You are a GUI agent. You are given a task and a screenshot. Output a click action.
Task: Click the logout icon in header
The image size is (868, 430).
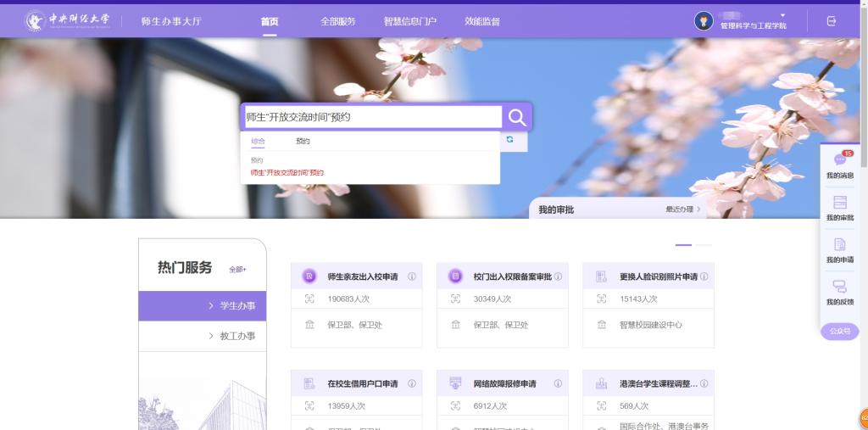coord(831,21)
